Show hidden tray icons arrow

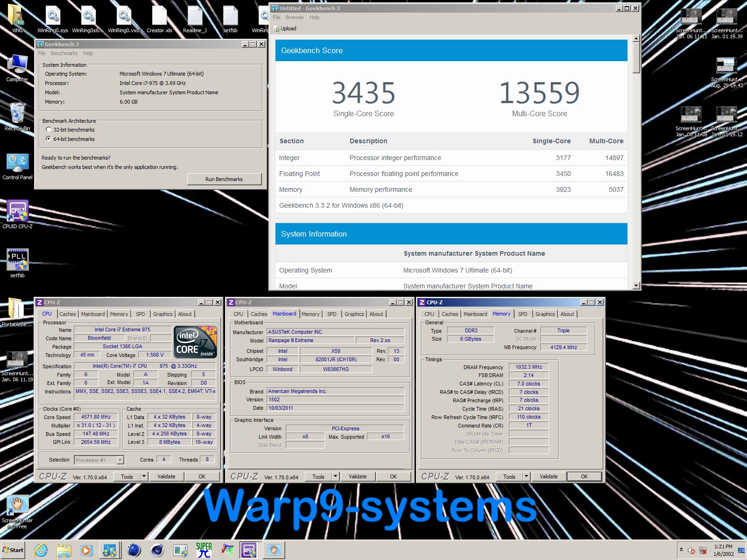point(681,550)
